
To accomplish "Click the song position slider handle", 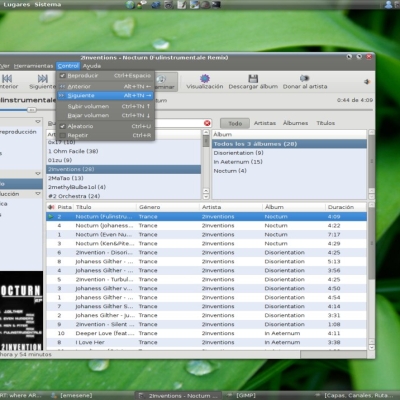I will click(32, 110).
